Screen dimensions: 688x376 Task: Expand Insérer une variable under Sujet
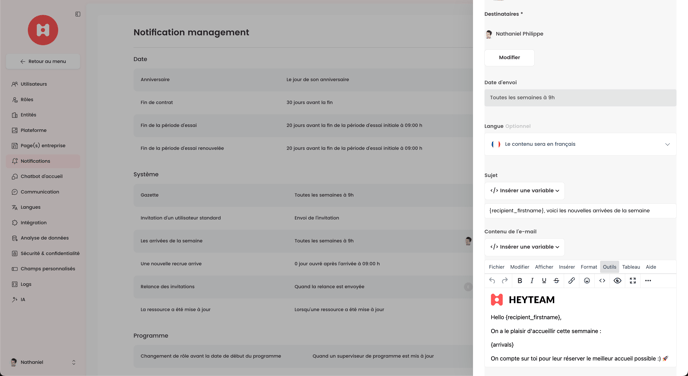524,191
